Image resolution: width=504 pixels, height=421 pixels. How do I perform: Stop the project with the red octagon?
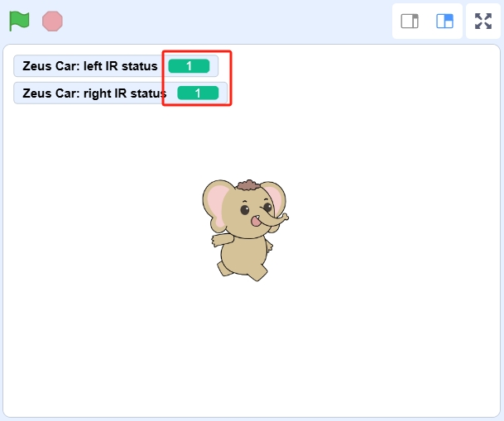click(x=52, y=22)
